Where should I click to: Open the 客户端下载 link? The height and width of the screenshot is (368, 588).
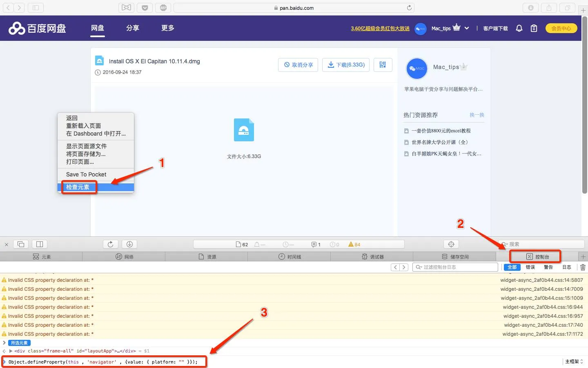tap(495, 28)
